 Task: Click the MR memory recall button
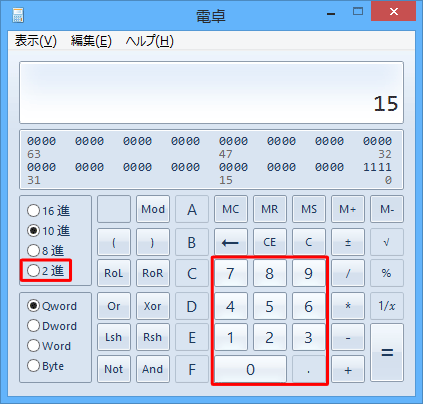pos(270,209)
